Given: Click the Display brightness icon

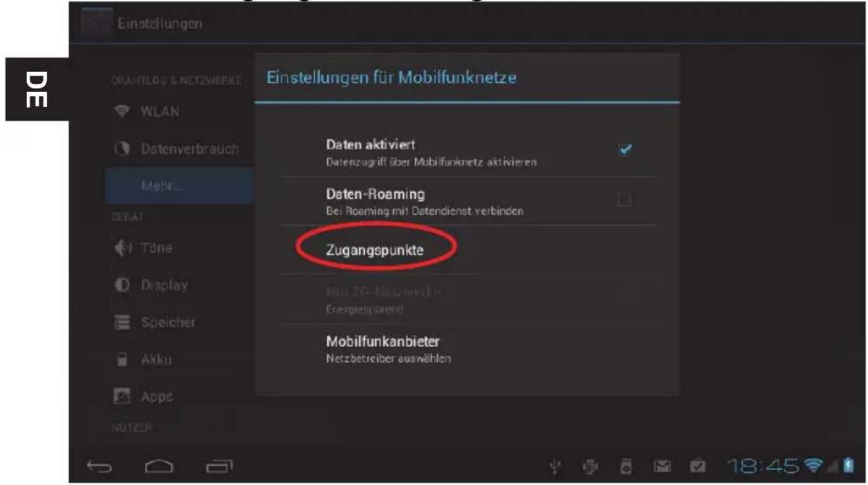Looking at the screenshot, I should (x=122, y=286).
